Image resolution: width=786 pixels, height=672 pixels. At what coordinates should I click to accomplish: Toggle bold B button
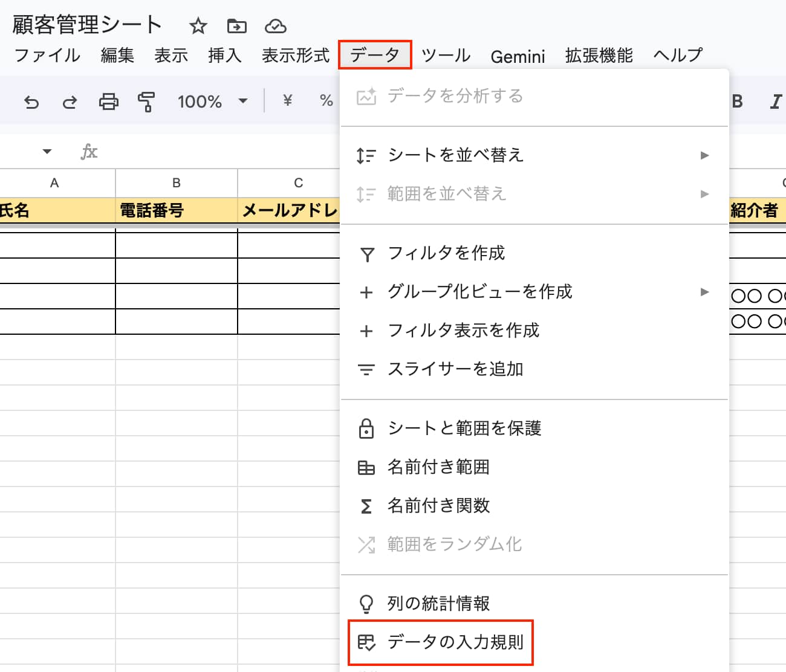click(x=737, y=101)
